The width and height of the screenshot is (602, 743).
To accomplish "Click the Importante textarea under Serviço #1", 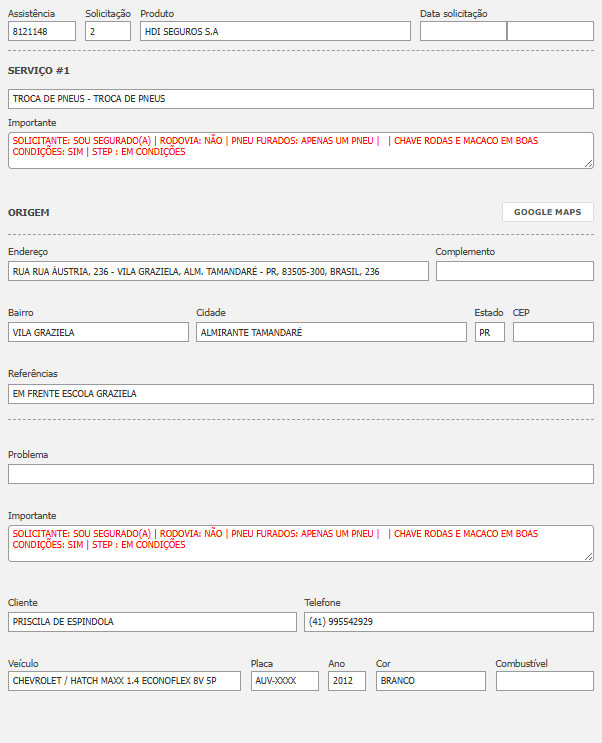I will click(x=300, y=150).
